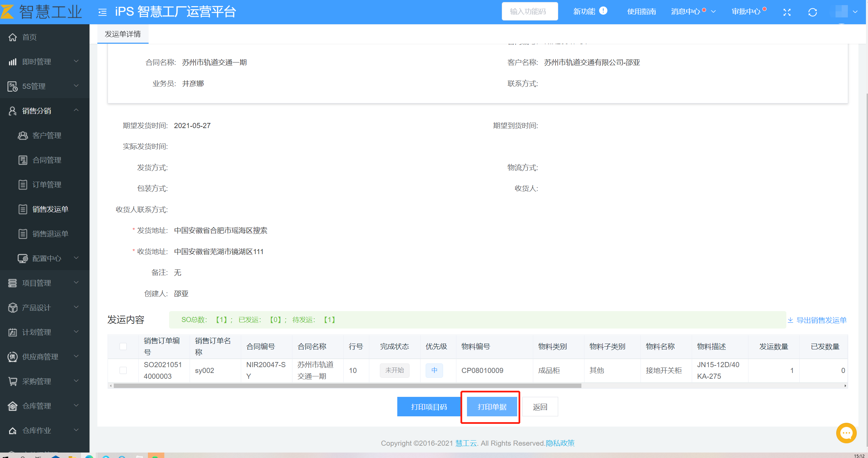This screenshot has height=458, width=868.
Task: Select the 发运单详情 tab
Action: (123, 34)
